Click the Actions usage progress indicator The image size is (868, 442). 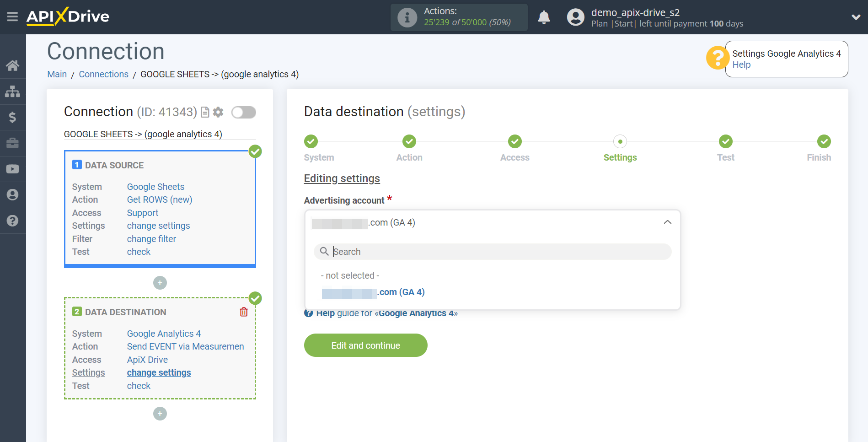pyautogui.click(x=459, y=17)
